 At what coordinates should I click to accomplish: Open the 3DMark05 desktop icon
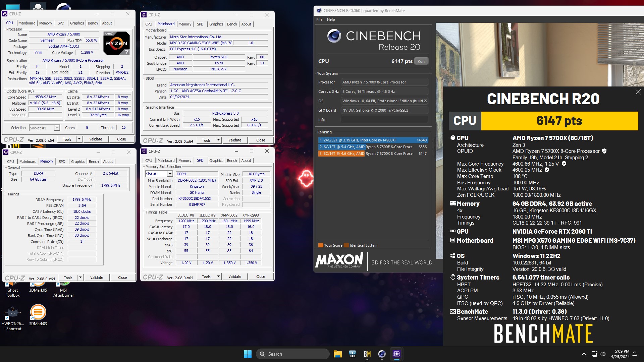[x=38, y=288]
